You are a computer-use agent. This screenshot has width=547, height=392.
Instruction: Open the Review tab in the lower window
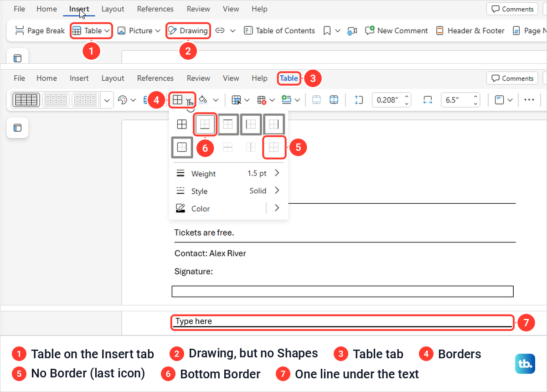[198, 78]
